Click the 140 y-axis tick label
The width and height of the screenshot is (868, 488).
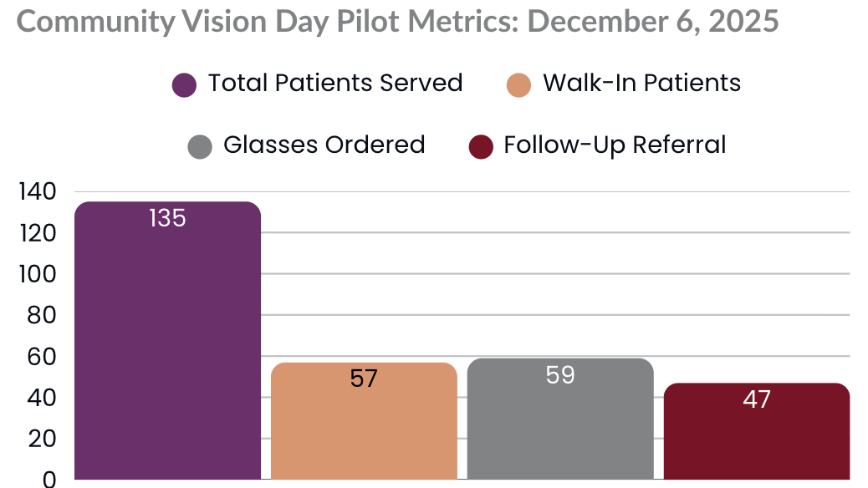pos(37,191)
